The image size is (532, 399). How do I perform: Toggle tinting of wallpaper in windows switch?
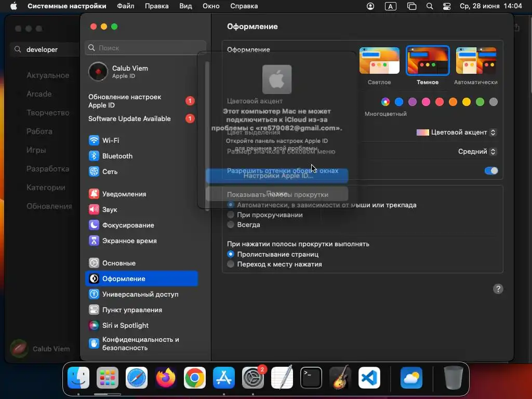491,170
